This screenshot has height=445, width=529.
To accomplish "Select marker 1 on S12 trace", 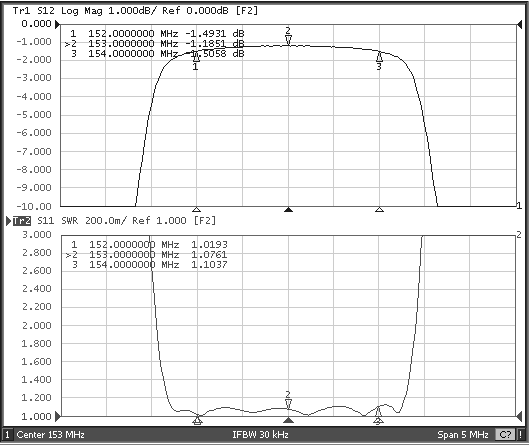I will coord(196,58).
